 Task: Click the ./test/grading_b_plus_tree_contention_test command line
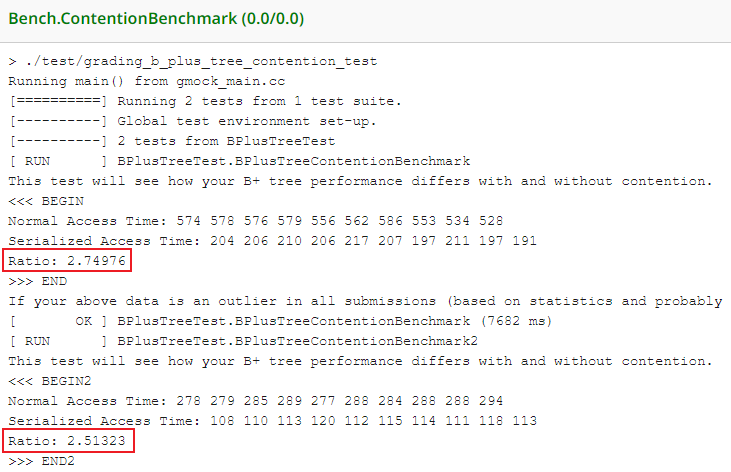(192, 61)
